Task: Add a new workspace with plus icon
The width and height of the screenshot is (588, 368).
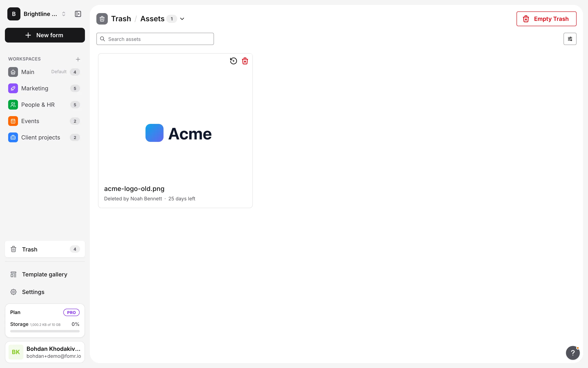Action: 78,59
